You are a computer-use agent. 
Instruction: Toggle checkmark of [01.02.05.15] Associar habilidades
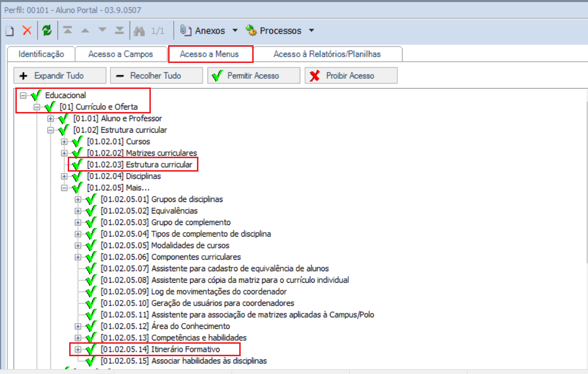point(91,361)
